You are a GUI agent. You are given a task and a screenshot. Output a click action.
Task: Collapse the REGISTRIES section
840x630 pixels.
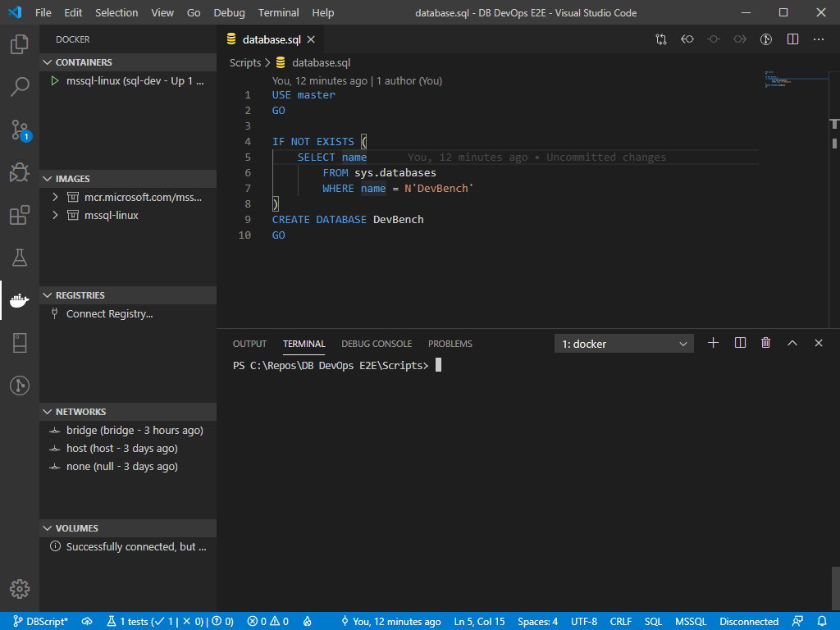[x=128, y=295]
